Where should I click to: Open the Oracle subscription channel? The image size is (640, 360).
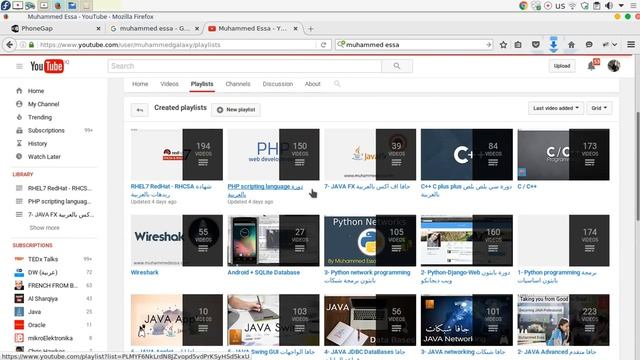pos(36,325)
